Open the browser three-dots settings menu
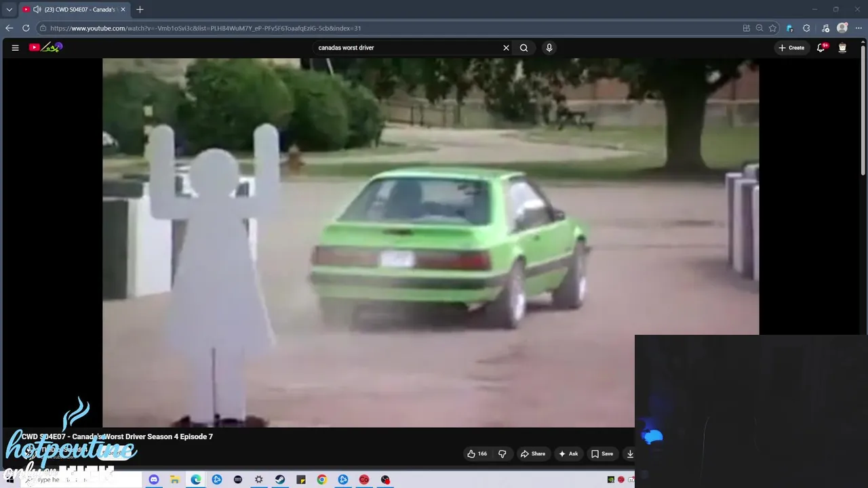Image resolution: width=868 pixels, height=488 pixels. [x=859, y=28]
